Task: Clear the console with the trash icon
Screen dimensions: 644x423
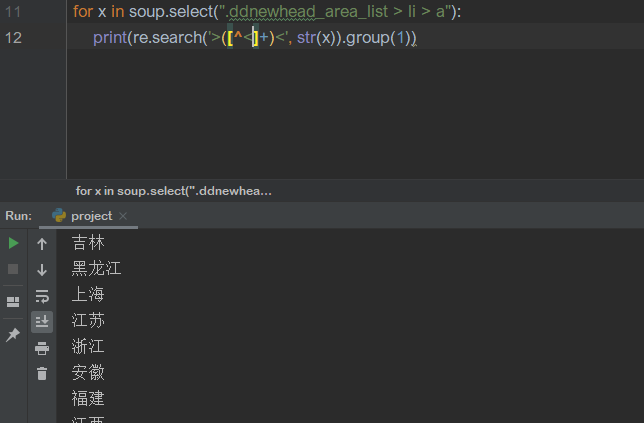Action: pyautogui.click(x=42, y=374)
